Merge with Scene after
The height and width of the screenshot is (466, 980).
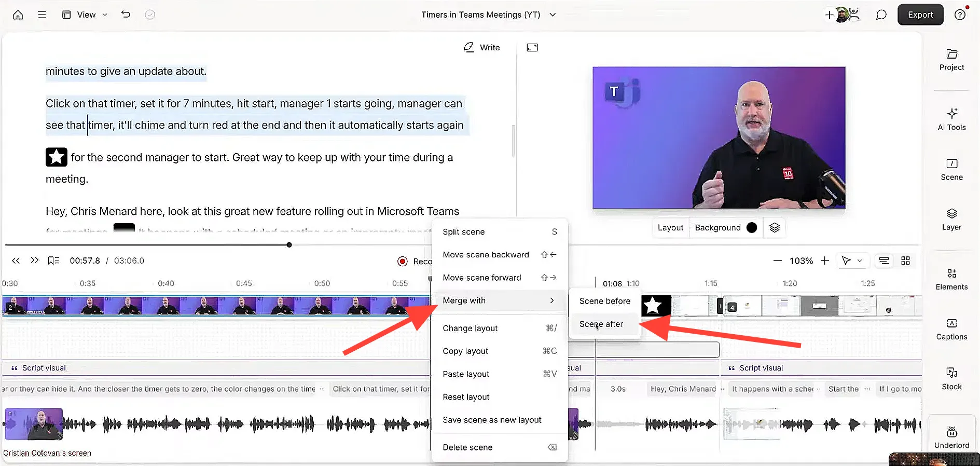[x=604, y=324]
